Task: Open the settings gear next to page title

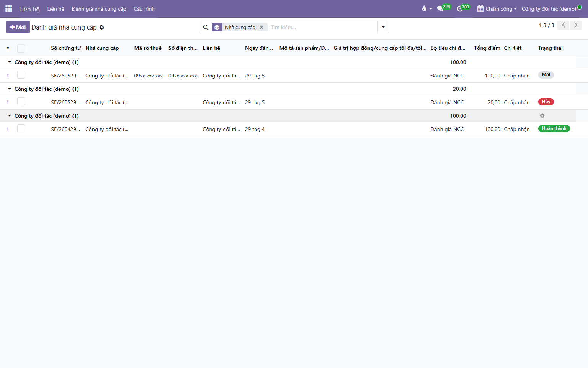Action: [x=102, y=27]
